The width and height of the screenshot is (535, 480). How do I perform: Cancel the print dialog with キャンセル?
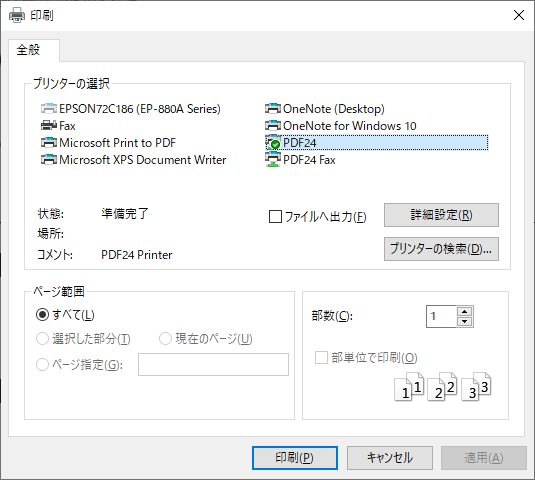[390, 458]
